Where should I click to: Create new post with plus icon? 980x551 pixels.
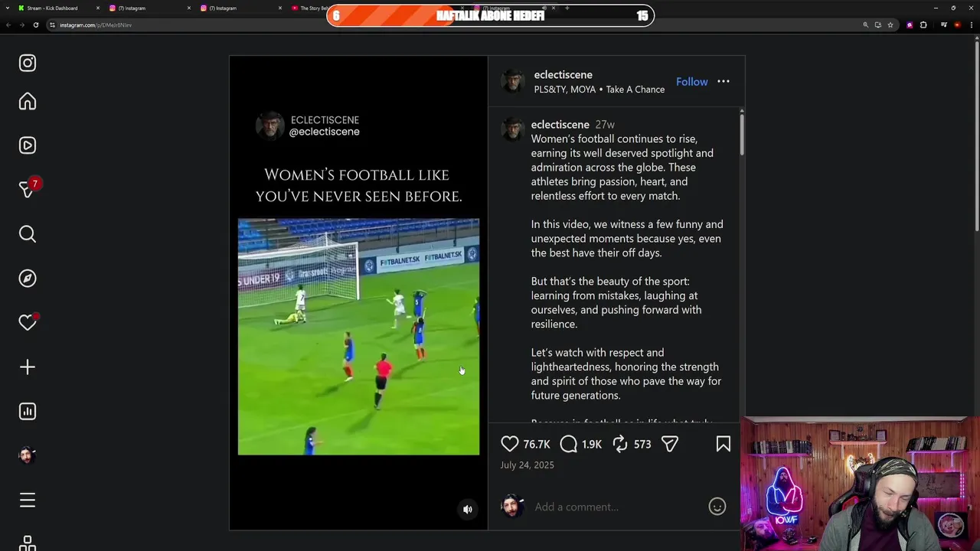pos(28,367)
